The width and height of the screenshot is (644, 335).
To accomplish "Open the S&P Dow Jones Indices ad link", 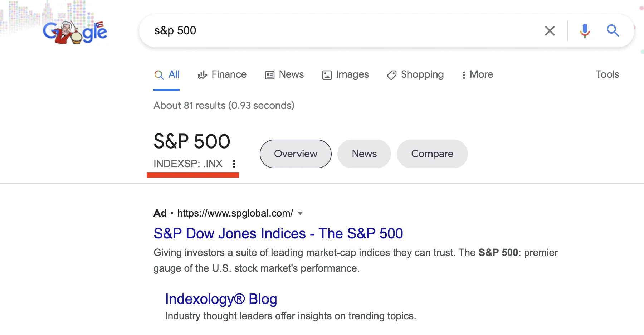I will point(278,234).
